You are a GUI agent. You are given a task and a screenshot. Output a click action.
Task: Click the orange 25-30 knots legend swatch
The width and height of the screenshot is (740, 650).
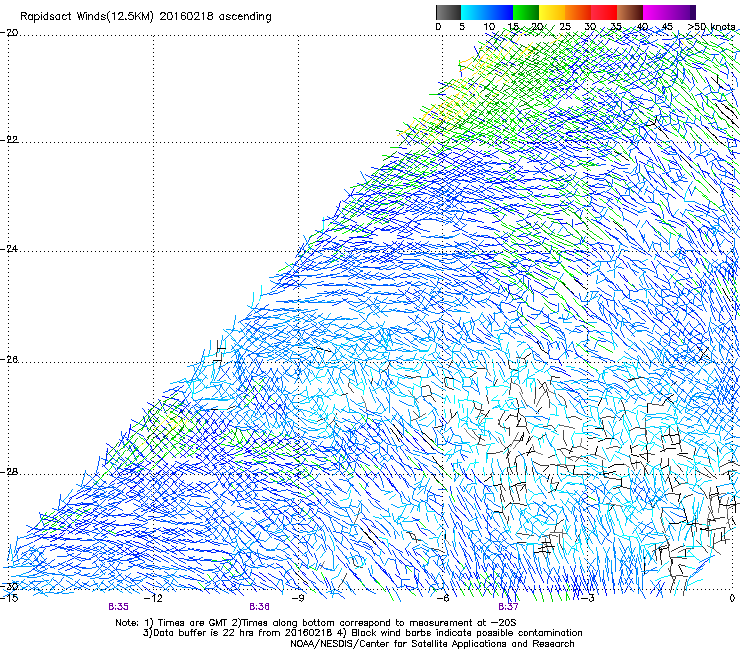click(578, 12)
